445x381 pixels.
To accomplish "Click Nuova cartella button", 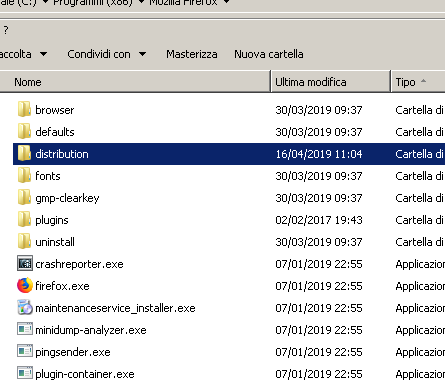I will tap(269, 54).
